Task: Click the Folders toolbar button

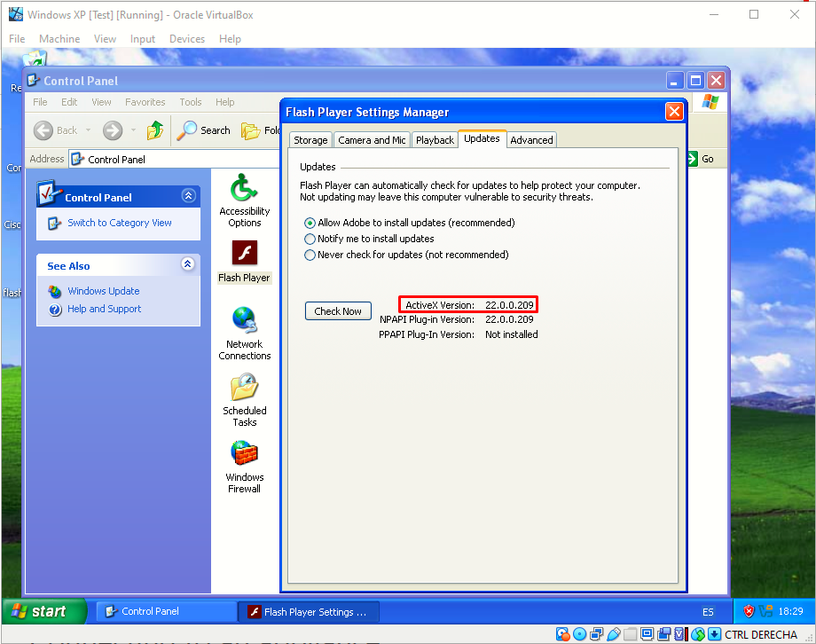Action: click(x=260, y=130)
